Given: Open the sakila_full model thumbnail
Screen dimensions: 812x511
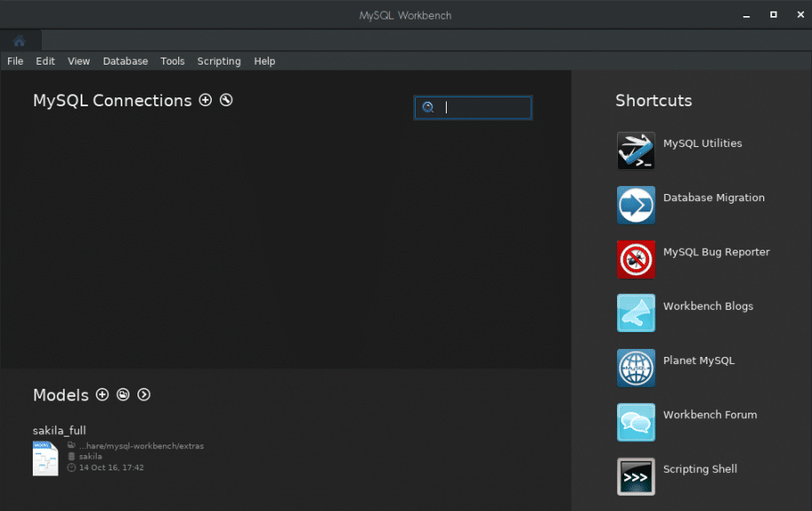Looking at the screenshot, I should (45, 458).
